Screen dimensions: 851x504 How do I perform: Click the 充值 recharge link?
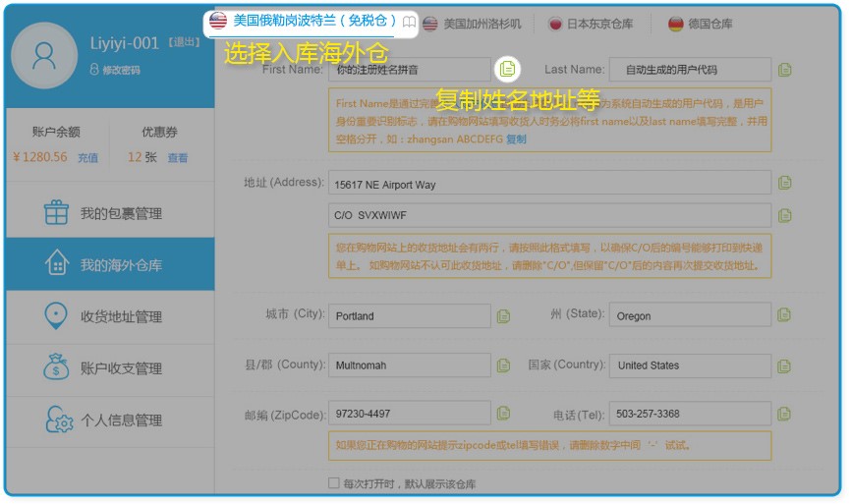[x=87, y=158]
